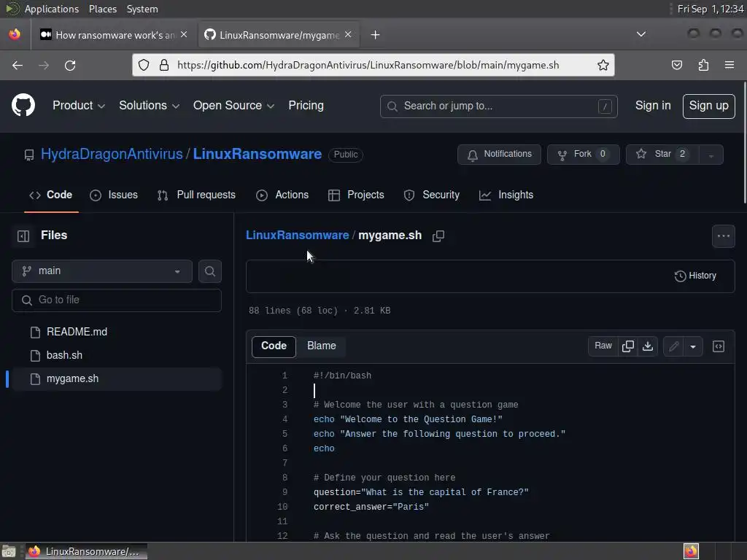Click the Pricing link
Viewport: 747px width, 560px height.
click(x=306, y=106)
